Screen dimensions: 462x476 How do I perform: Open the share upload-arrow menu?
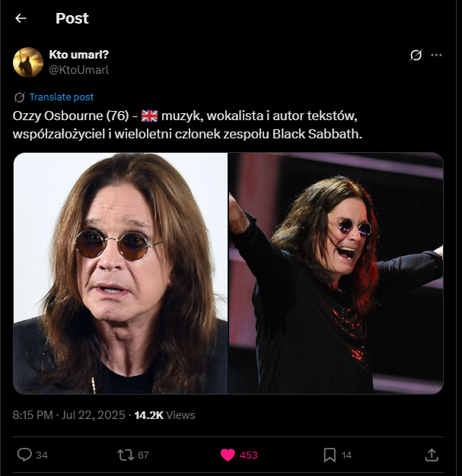pos(431,455)
